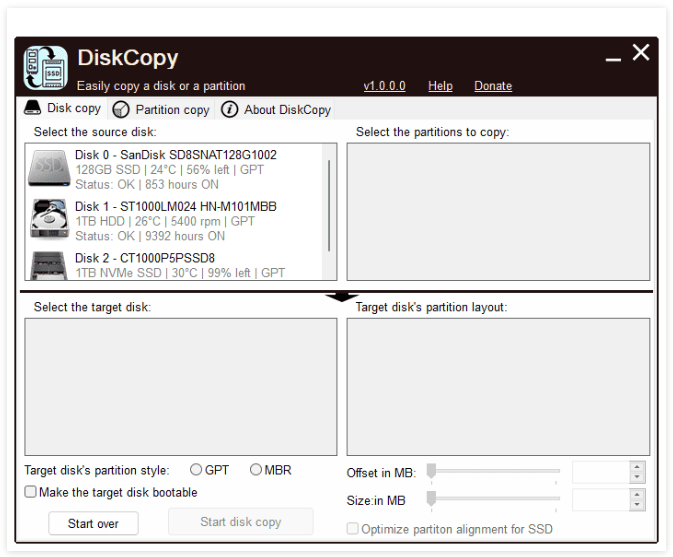Click the Offset in MB input field
The width and height of the screenshot is (673, 557).
[x=601, y=472]
